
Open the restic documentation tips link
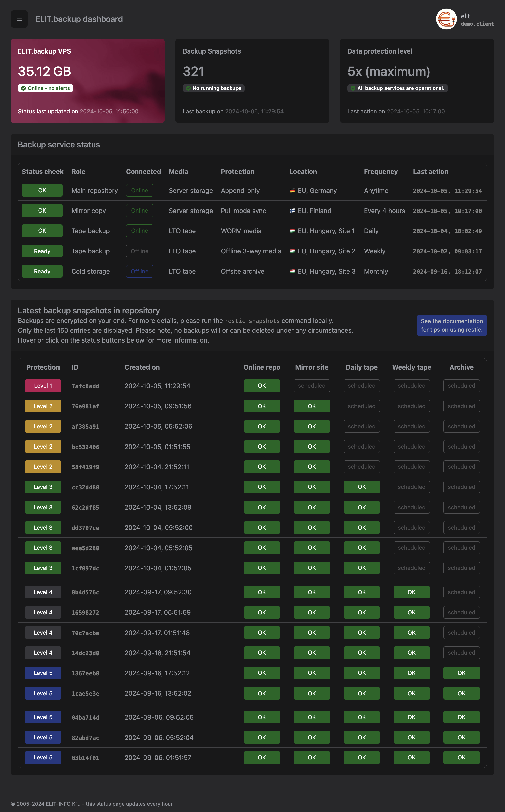coord(451,325)
